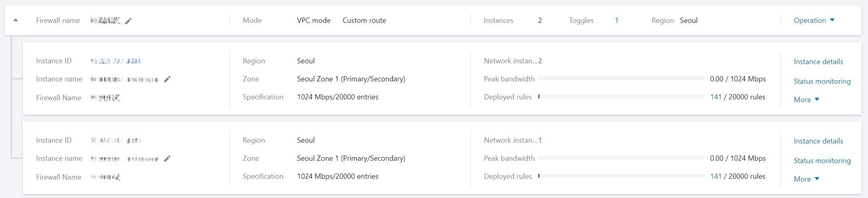
Task: Click first instance 141 deployed rules link
Action: [716, 97]
